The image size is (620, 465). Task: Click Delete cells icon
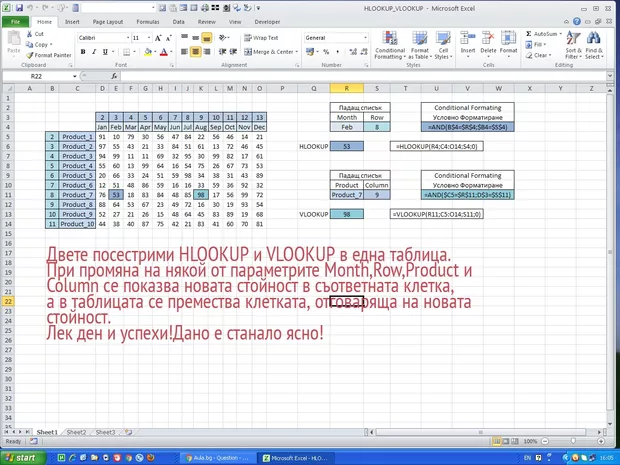coord(488,39)
